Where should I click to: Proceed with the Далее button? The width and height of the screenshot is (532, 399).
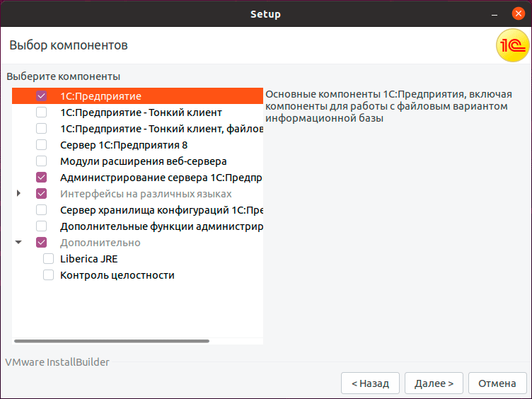point(434,383)
